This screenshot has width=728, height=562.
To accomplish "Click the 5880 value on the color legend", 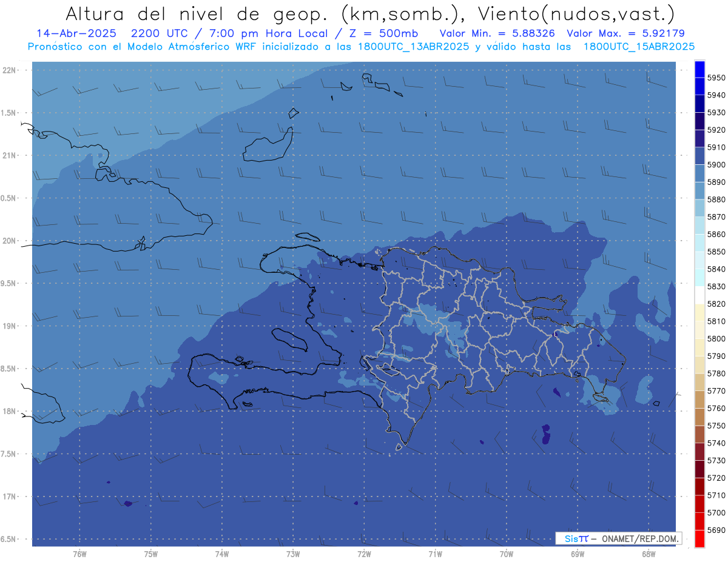I will (x=716, y=199).
